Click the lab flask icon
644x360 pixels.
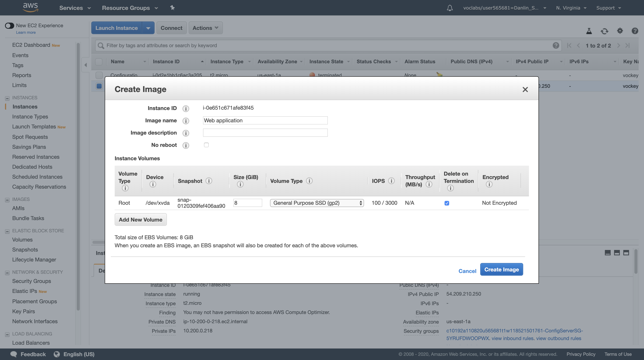tap(589, 31)
